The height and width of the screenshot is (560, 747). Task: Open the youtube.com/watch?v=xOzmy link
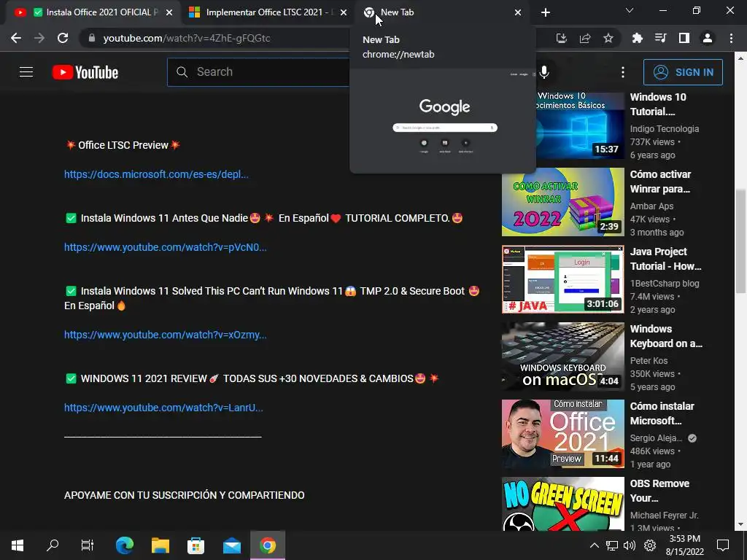pos(166,335)
